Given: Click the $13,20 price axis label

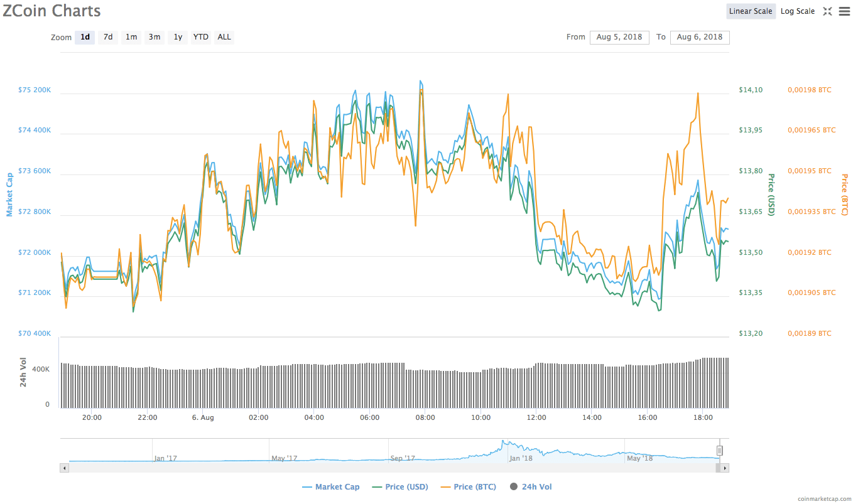Looking at the screenshot, I should [751, 333].
